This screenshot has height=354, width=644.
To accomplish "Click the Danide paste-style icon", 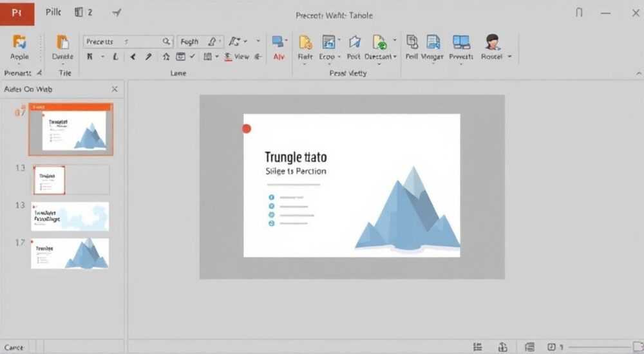I will tap(62, 42).
